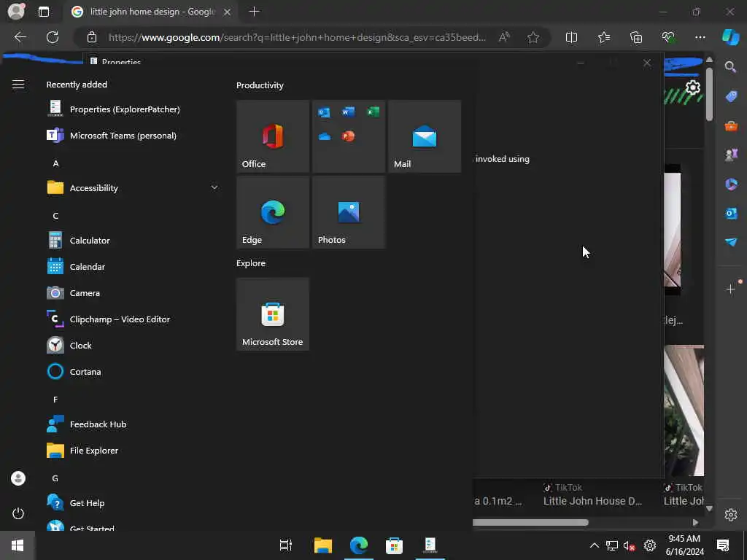Viewport: 747px width, 560px height.
Task: Click the Windows Start button on taskbar
Action: click(x=18, y=545)
